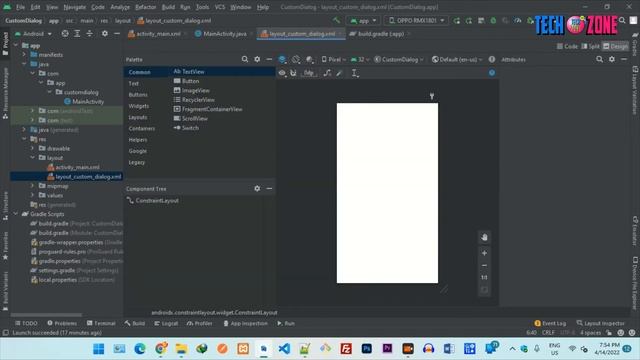The image size is (640, 360).
Task: Open Attributes panel settings gear
Action: (612, 59)
